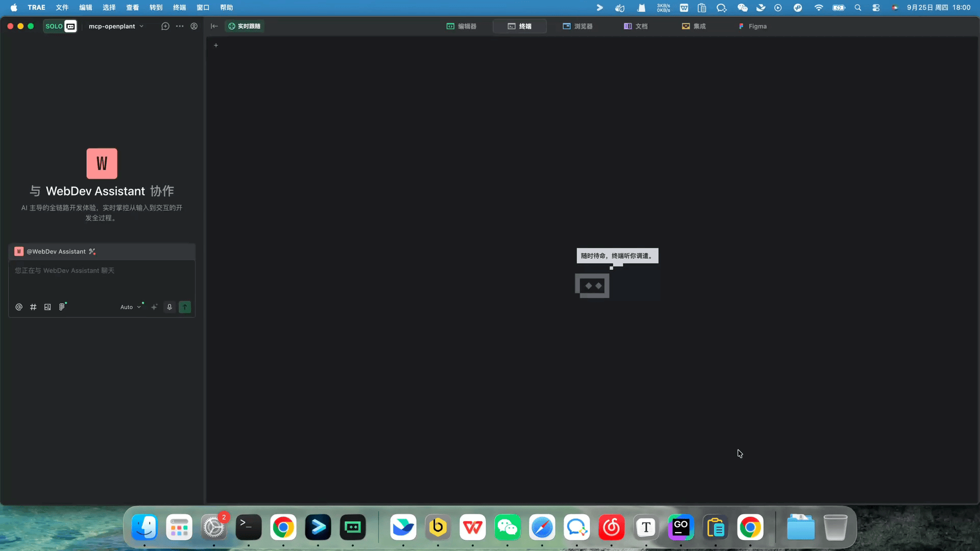Viewport: 980px width, 551px height.
Task: Attach an image with the picture icon
Action: coord(47,307)
